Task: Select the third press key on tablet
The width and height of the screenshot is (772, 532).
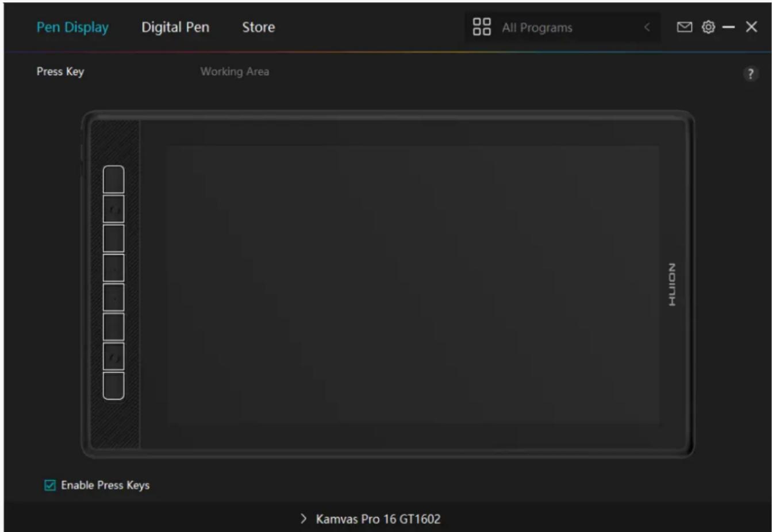Action: [114, 238]
